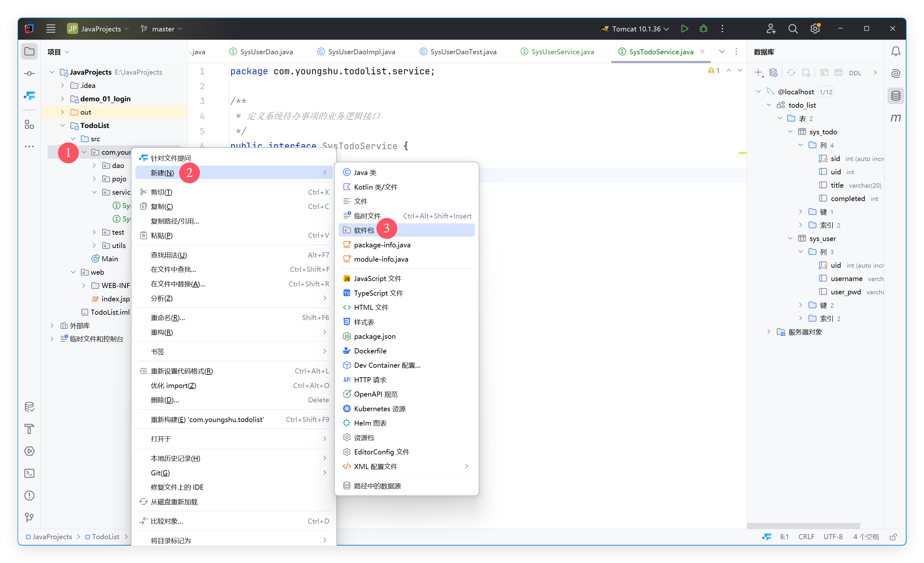The width and height of the screenshot is (924, 563).
Task: Close the SysTodoService.java tab
Action: (x=702, y=51)
